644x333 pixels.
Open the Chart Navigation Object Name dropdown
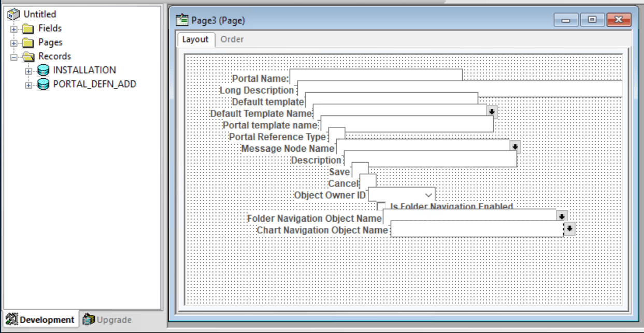[570, 228]
